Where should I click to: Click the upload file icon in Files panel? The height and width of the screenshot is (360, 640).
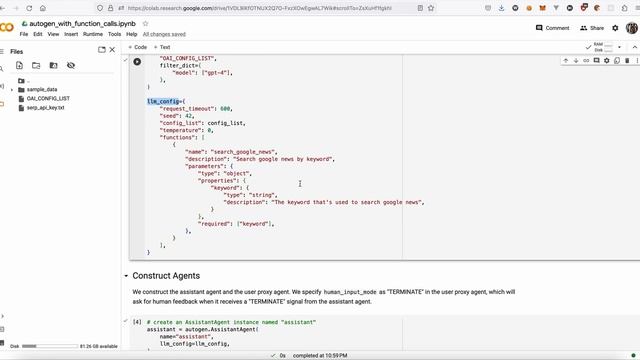tap(19, 65)
